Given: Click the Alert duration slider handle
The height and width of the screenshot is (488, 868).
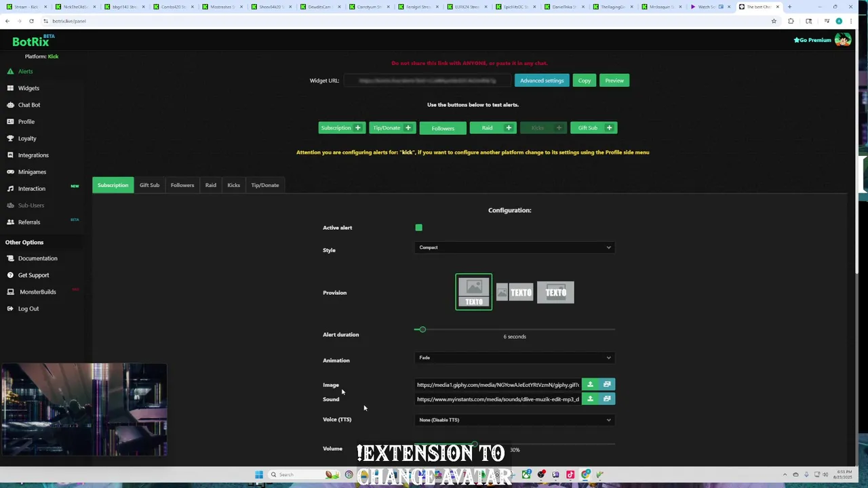Looking at the screenshot, I should tap(422, 329).
